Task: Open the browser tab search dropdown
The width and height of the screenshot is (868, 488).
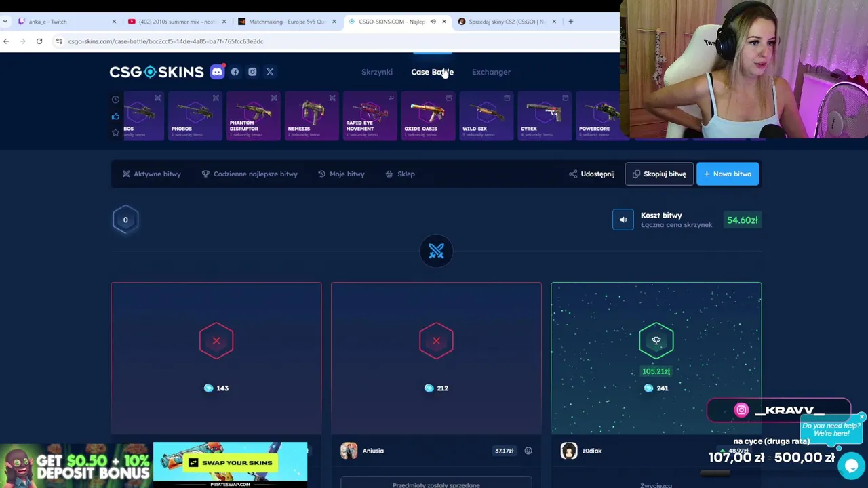Action: click(5, 22)
